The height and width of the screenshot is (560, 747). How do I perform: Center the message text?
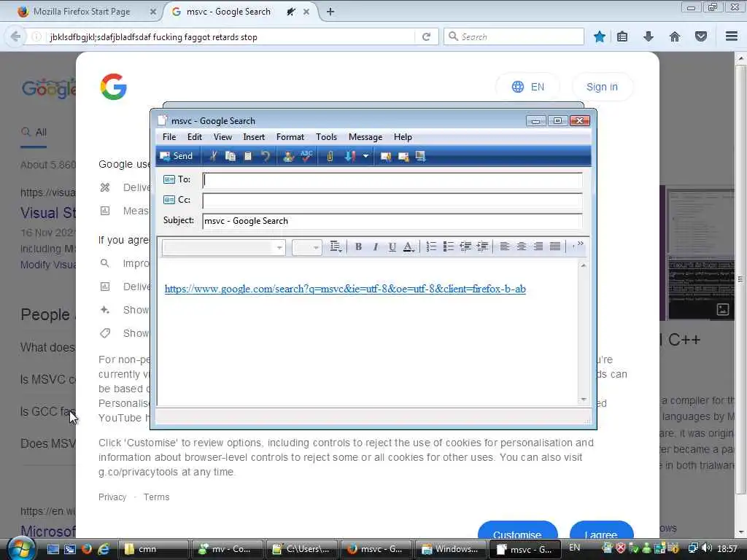coord(522,246)
